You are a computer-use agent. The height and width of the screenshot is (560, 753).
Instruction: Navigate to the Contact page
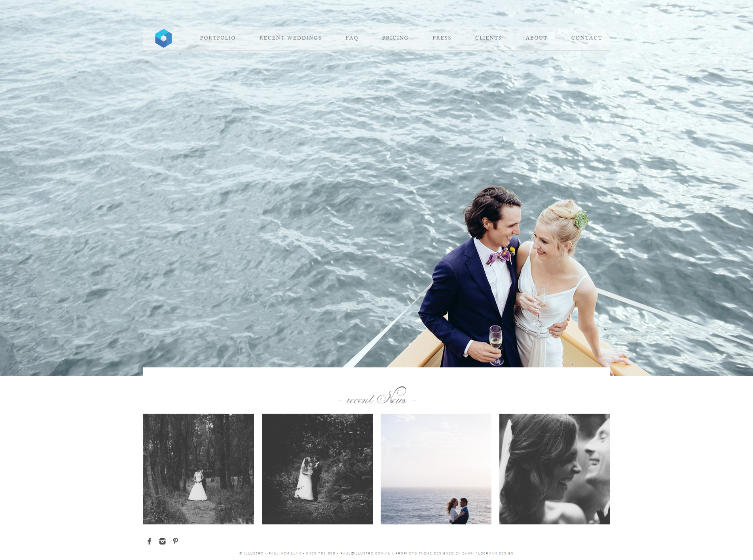pos(586,38)
